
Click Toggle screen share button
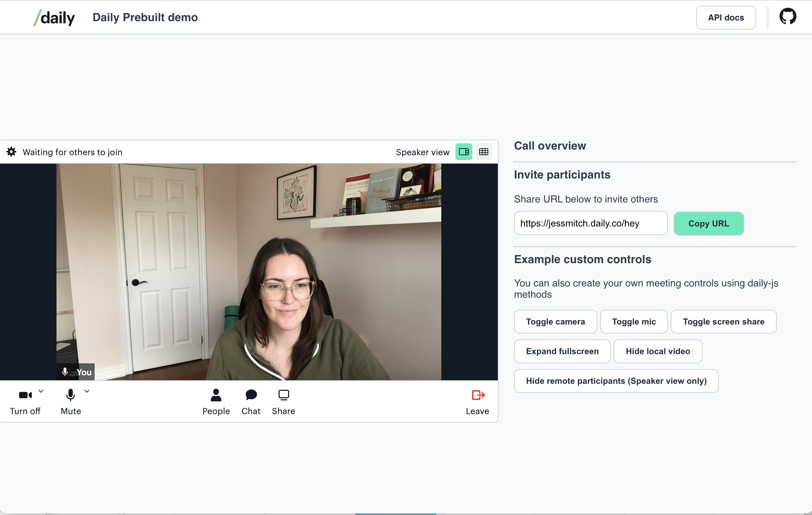(723, 322)
